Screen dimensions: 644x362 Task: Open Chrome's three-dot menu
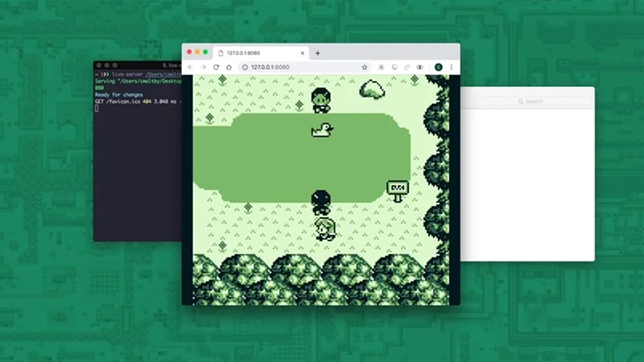pyautogui.click(x=452, y=68)
